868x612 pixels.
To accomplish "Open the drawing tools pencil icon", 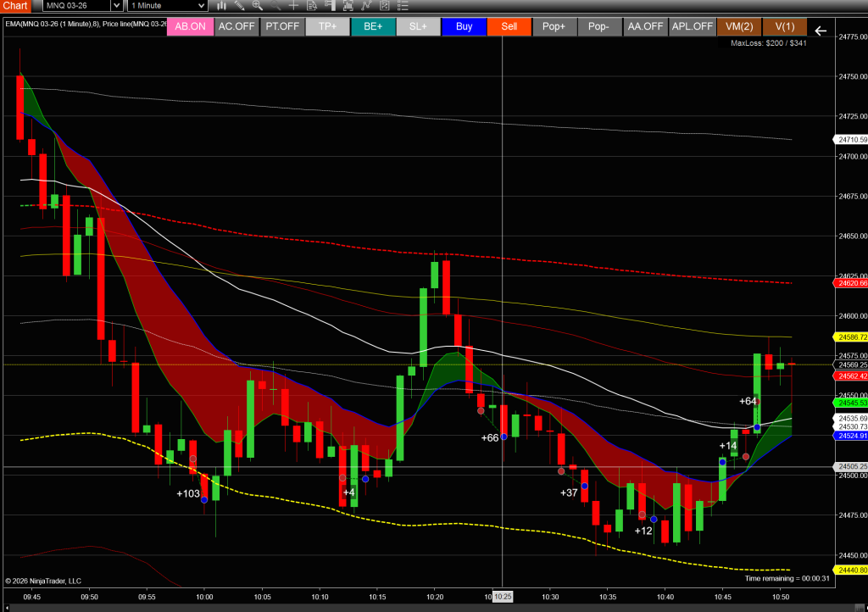I will pyautogui.click(x=239, y=5).
